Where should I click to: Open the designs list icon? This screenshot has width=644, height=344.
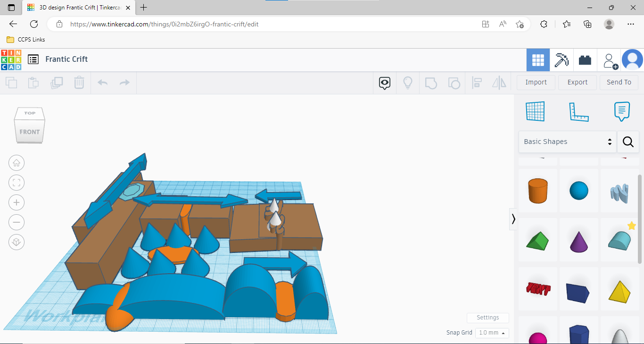[33, 59]
